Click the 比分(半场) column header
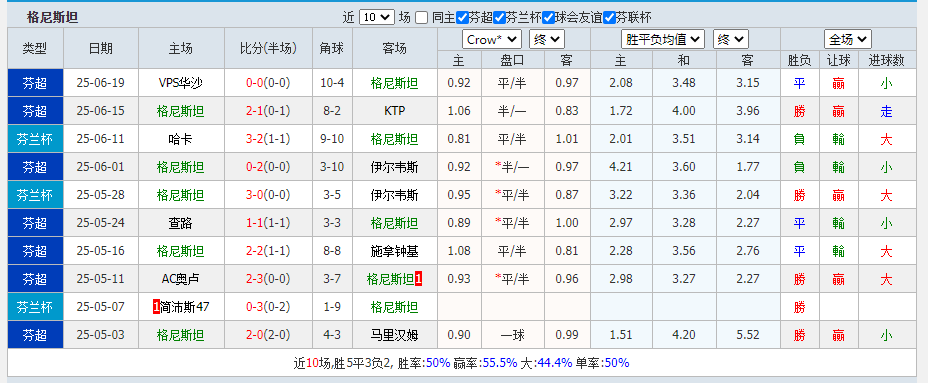 click(268, 49)
